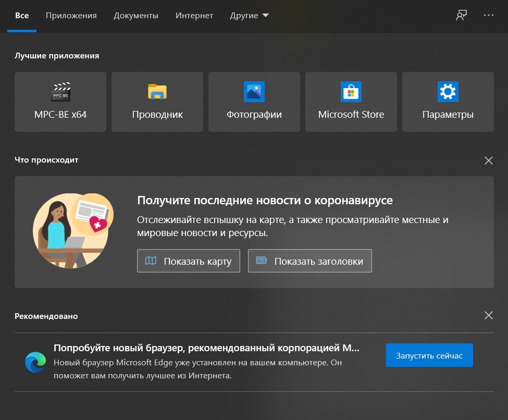Click the Microsoft Edge logo icon

(35, 362)
